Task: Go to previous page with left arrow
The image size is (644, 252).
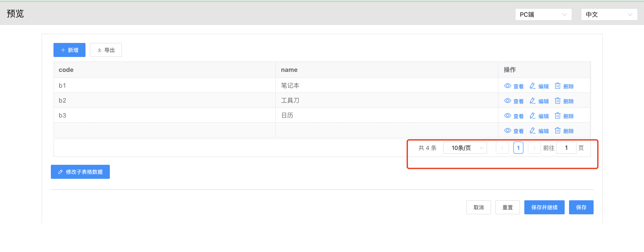Action: (x=502, y=148)
